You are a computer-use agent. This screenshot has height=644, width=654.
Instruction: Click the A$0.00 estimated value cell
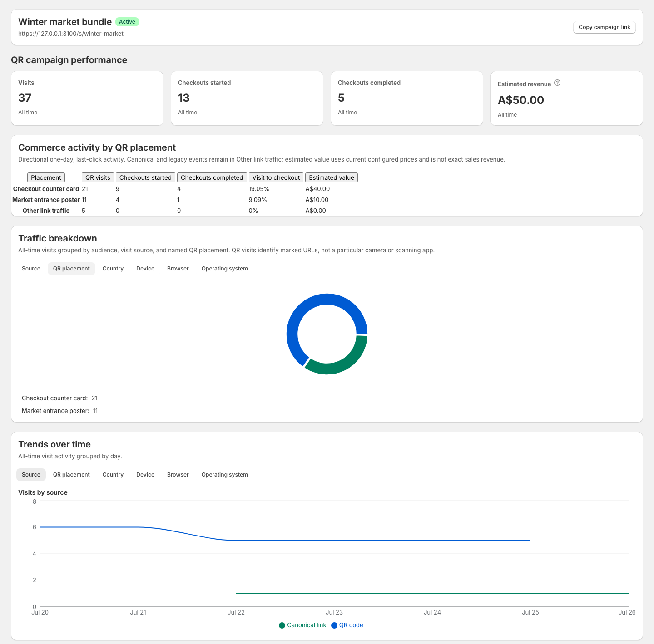(x=316, y=211)
